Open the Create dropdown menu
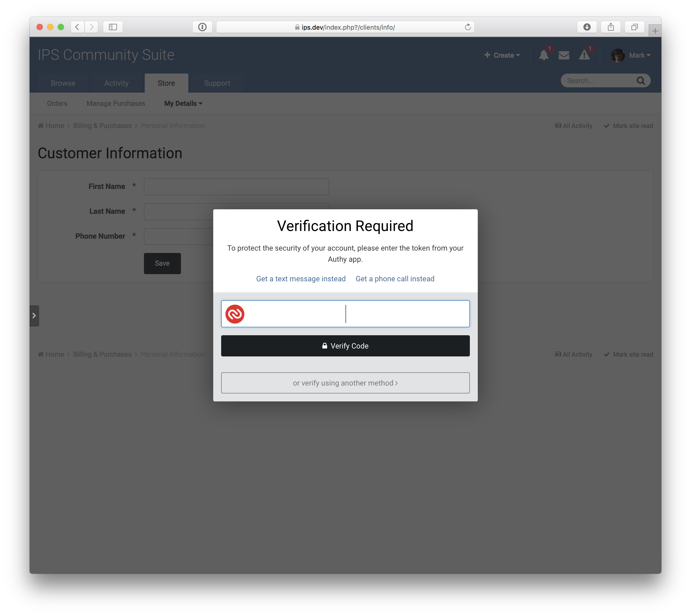Screen dimensions: 691x616 tap(502, 55)
